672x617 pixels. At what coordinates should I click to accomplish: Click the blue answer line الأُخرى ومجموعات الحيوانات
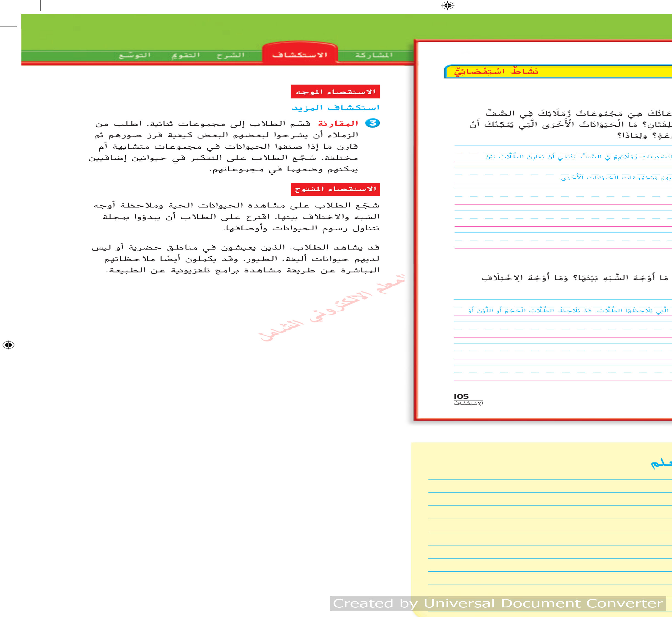click(x=616, y=177)
